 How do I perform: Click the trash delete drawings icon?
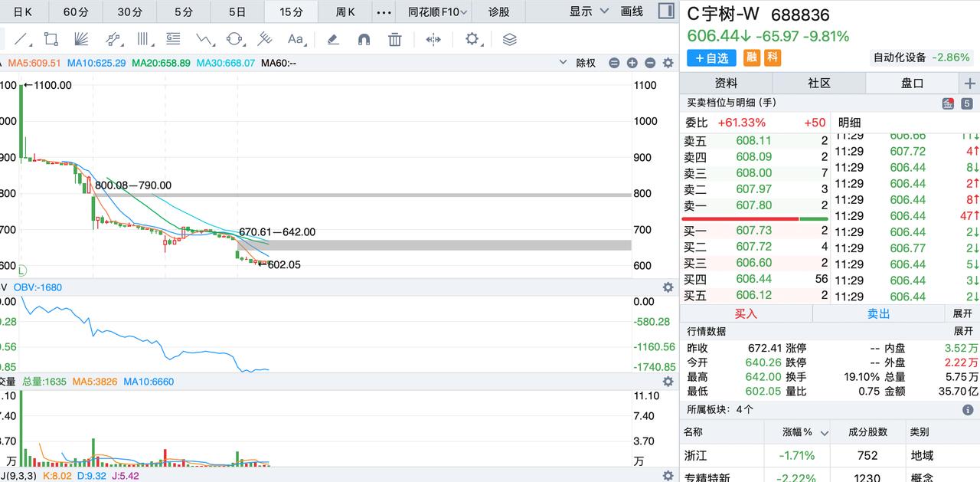[x=394, y=39]
